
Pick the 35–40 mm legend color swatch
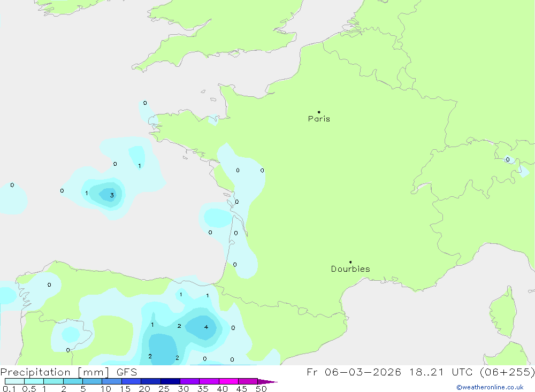tap(209, 381)
